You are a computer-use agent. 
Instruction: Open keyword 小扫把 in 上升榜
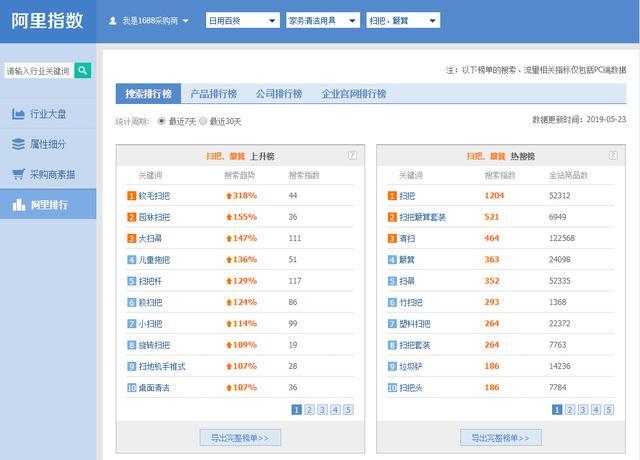click(x=150, y=324)
